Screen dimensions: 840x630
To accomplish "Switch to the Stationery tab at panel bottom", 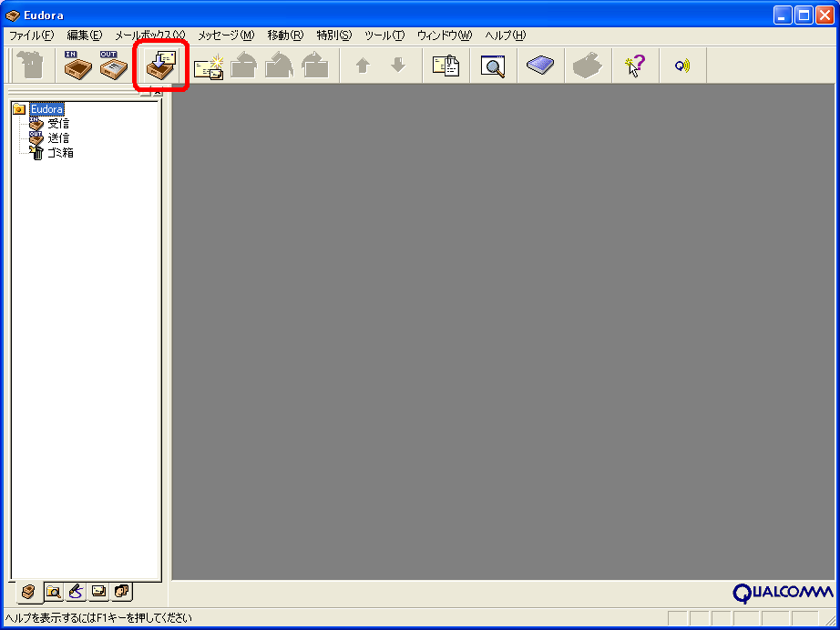I will [x=99, y=592].
